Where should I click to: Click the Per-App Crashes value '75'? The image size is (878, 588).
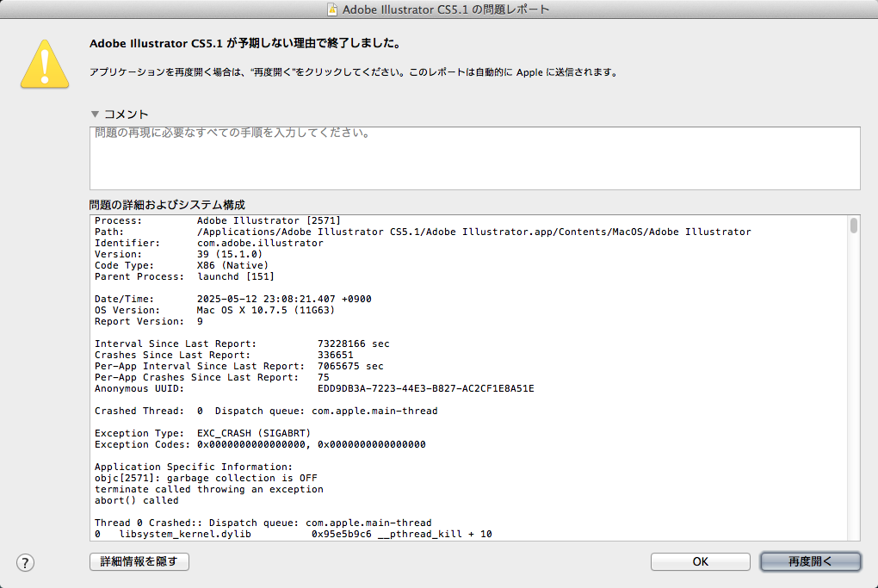(324, 377)
